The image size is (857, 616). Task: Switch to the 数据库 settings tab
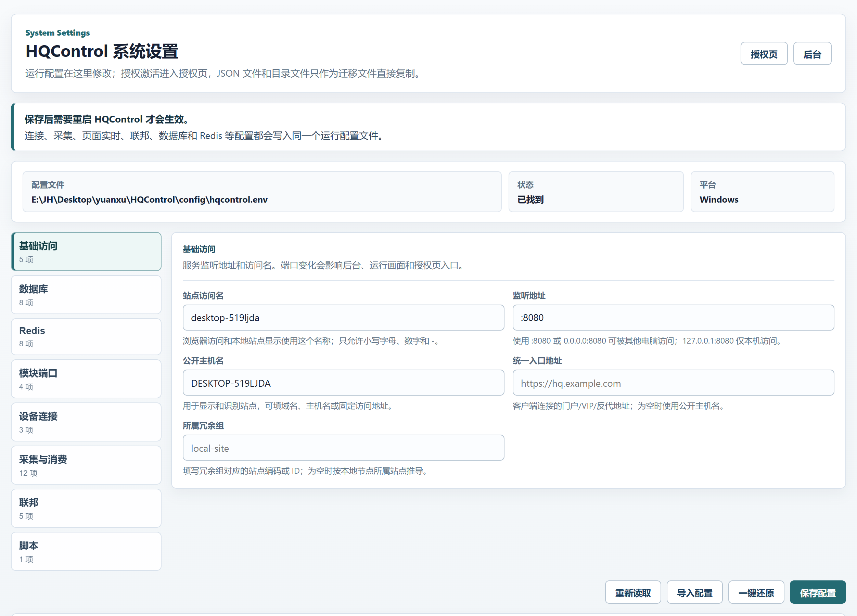point(87,295)
